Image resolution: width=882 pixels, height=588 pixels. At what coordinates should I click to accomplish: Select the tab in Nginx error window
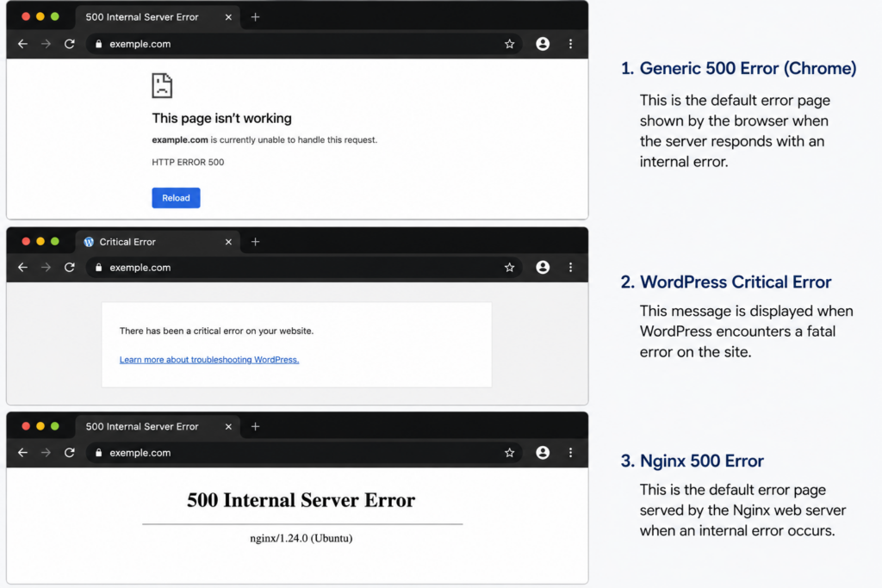point(158,427)
